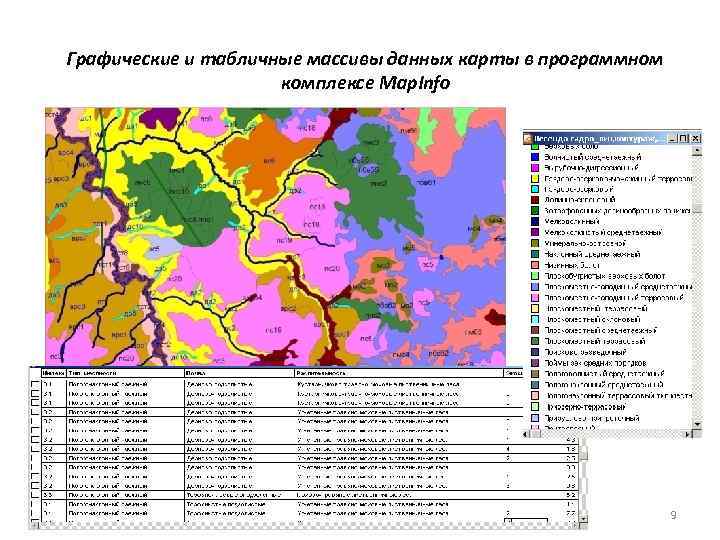The image size is (720, 540).
Task: Select the salmon swatch for 'Низинных болот'
Action: pos(535,265)
